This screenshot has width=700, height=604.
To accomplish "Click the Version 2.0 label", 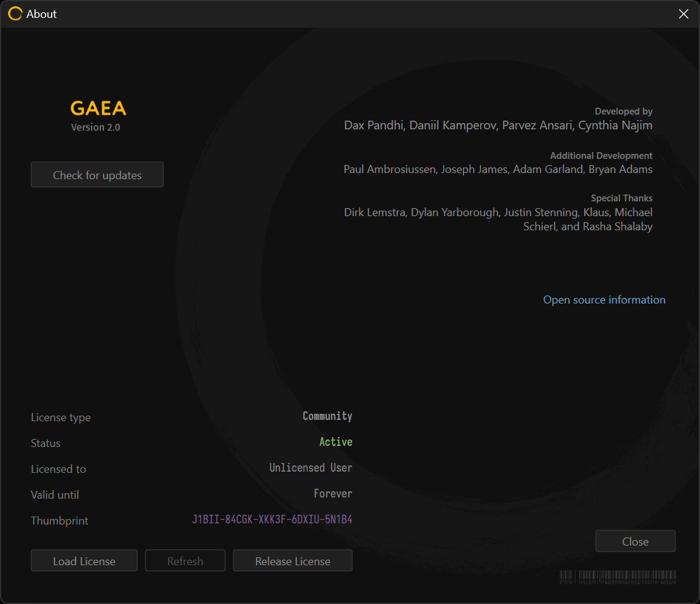I will click(95, 127).
